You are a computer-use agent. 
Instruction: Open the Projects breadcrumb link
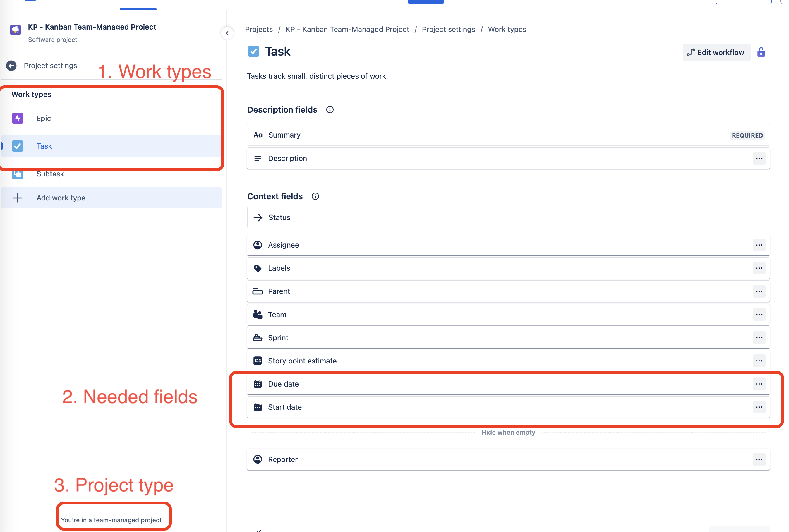click(x=259, y=30)
